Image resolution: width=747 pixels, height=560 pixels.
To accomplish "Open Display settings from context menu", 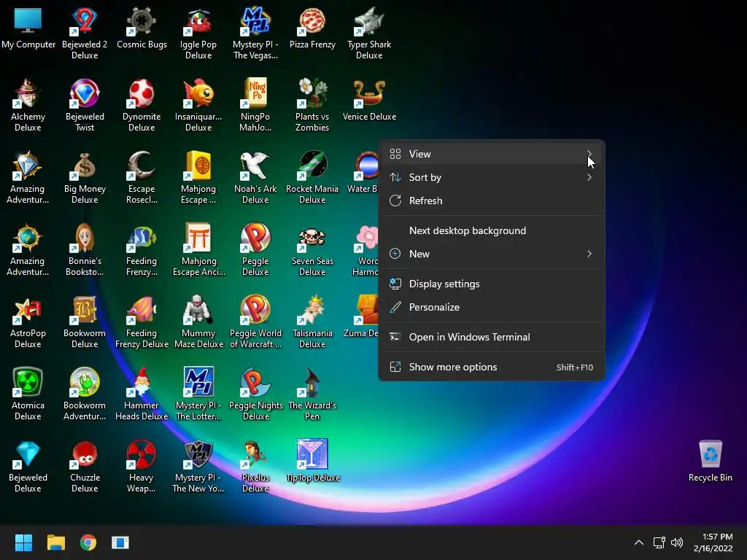I will pyautogui.click(x=492, y=284).
